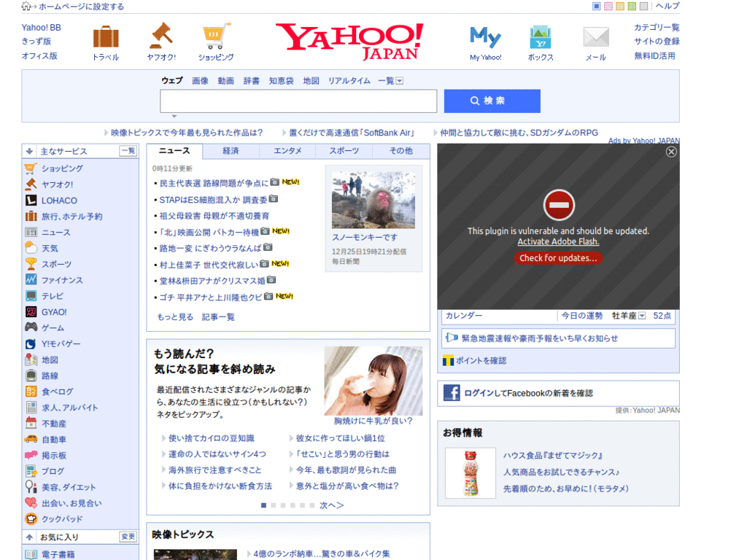This screenshot has height=560, width=747.
Task: Select the その他 news tab
Action: (x=401, y=151)
